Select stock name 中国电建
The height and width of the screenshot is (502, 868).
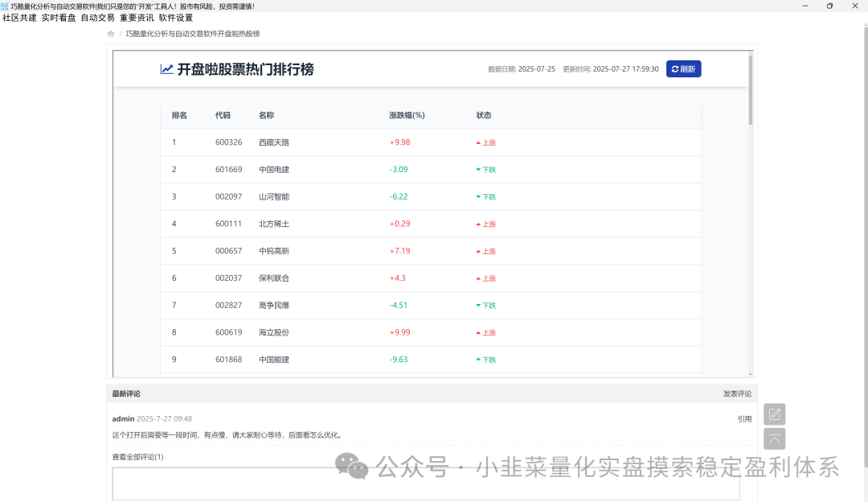pos(274,170)
